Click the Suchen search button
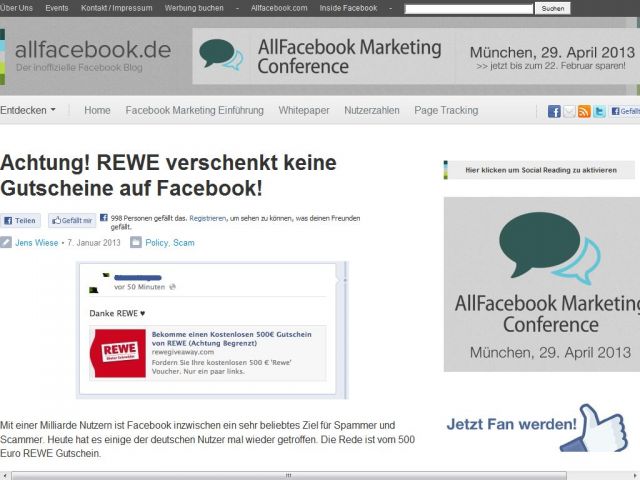This screenshot has height=480, width=640. pos(553,8)
